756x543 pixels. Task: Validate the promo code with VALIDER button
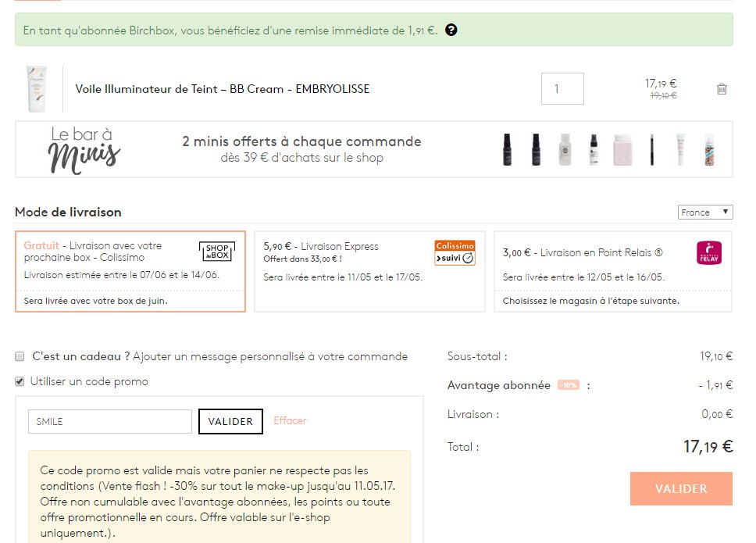pyautogui.click(x=230, y=421)
